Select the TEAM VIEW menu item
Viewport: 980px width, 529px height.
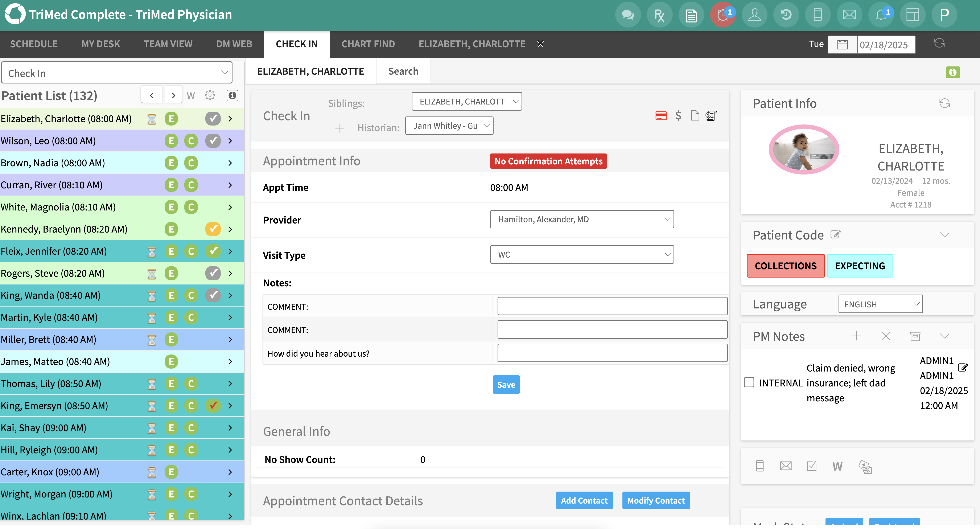tap(168, 44)
